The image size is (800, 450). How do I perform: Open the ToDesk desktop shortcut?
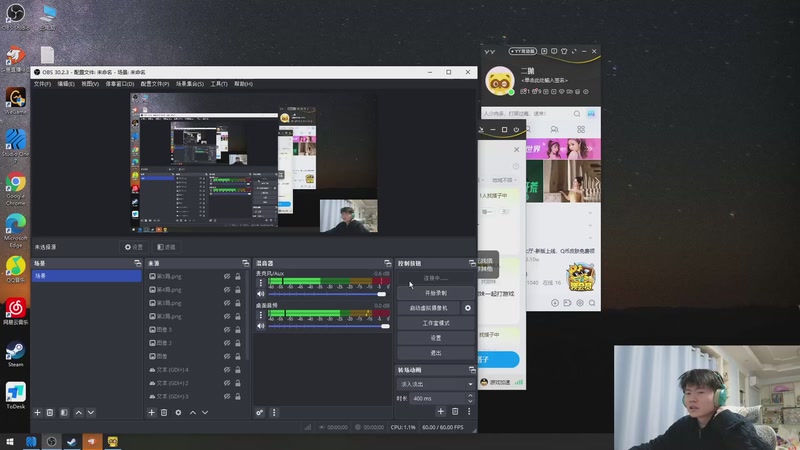pyautogui.click(x=15, y=395)
